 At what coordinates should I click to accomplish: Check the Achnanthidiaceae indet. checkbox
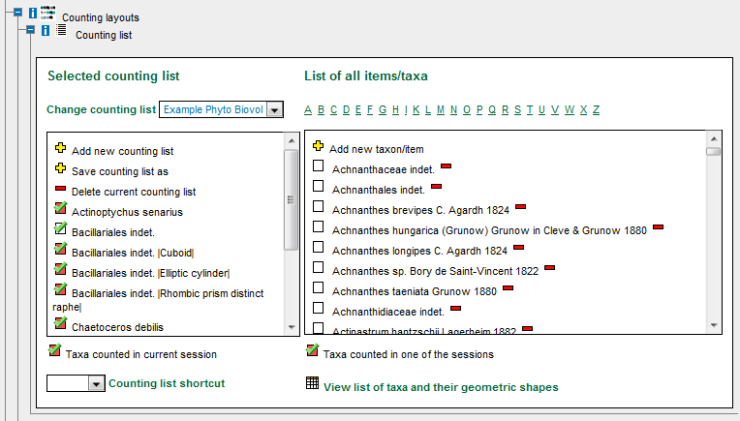click(319, 308)
